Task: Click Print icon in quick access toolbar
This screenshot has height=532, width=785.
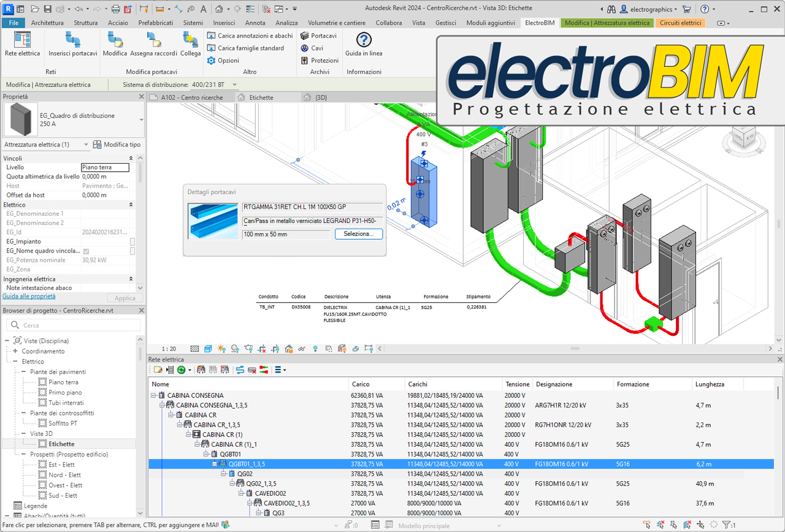Action: (115, 9)
